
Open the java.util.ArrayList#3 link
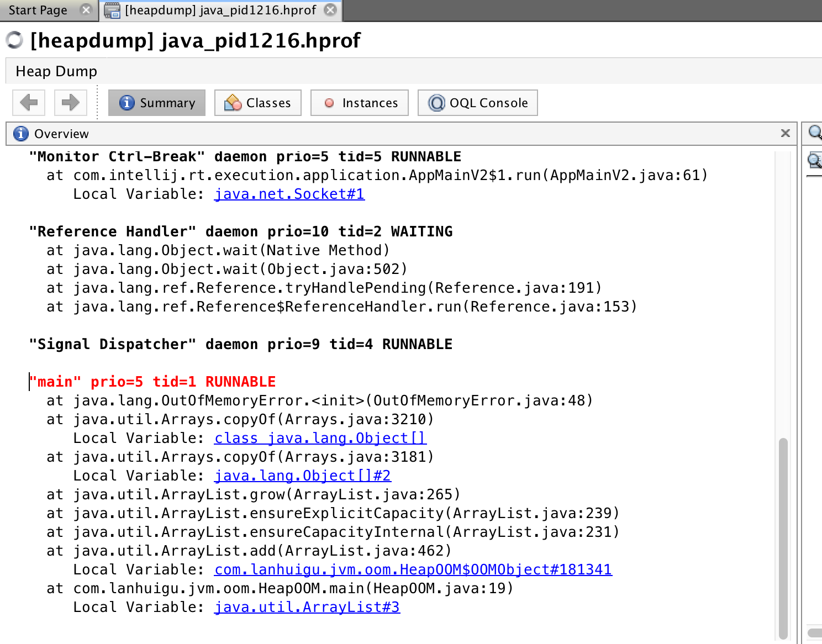pos(307,607)
